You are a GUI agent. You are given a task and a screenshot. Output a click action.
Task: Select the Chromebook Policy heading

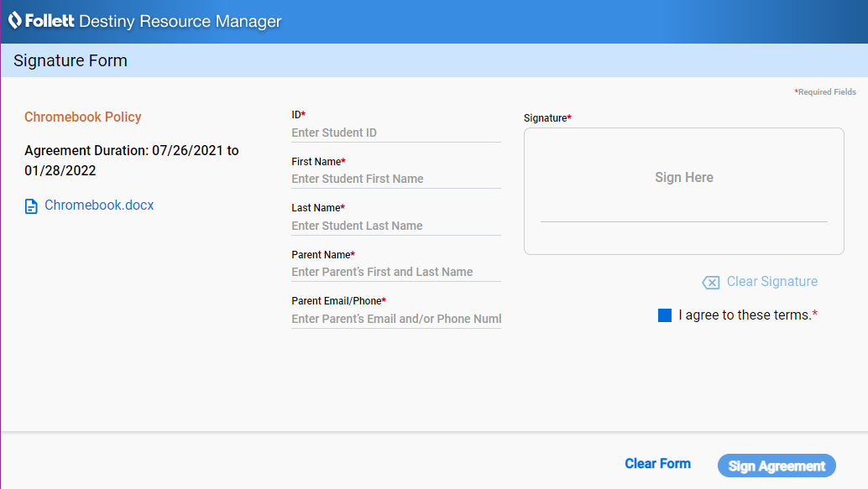pyautogui.click(x=82, y=117)
